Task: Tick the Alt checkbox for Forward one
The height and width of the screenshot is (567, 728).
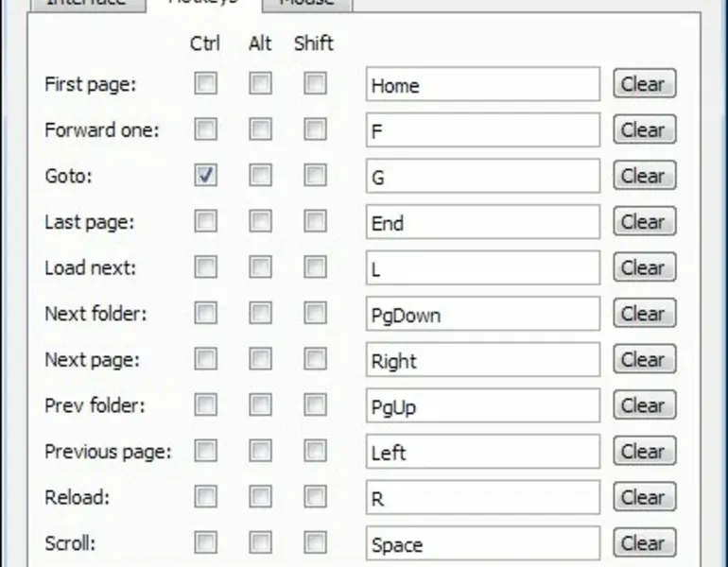Action: click(x=260, y=129)
